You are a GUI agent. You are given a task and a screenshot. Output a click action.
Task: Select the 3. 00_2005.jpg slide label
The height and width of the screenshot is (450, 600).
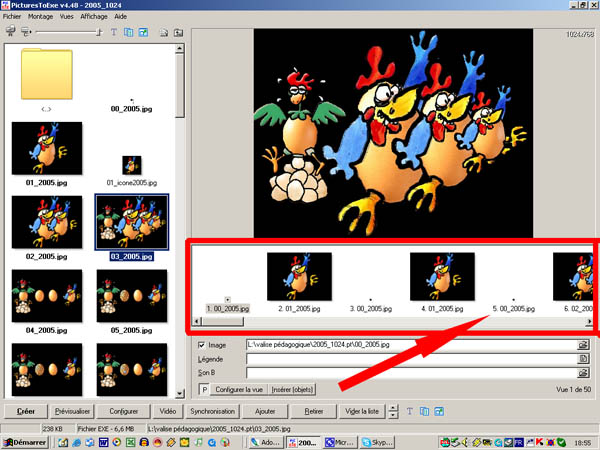click(x=371, y=308)
